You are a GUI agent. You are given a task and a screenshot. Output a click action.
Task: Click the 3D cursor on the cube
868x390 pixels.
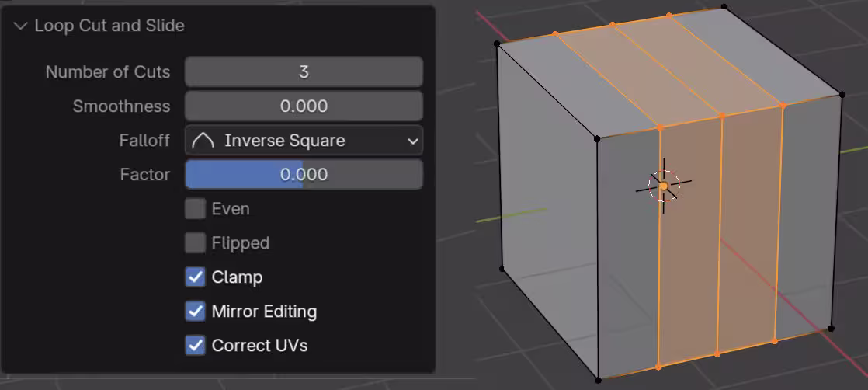tap(664, 186)
